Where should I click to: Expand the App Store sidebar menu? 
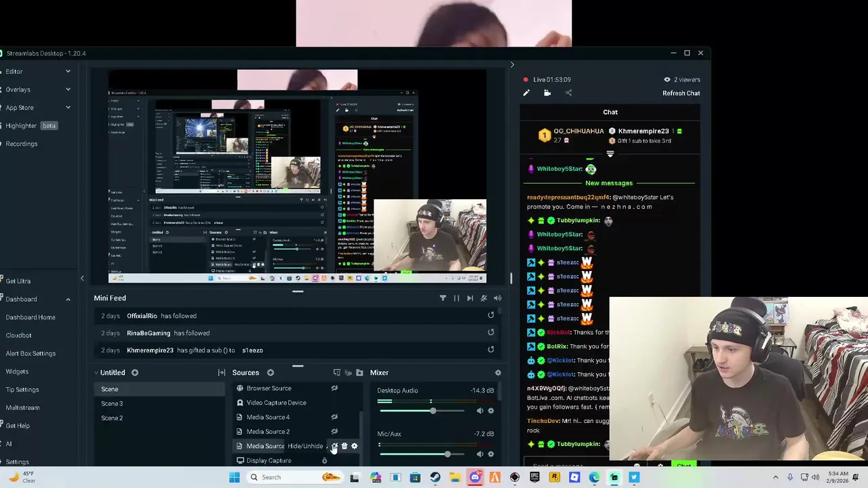tap(68, 107)
